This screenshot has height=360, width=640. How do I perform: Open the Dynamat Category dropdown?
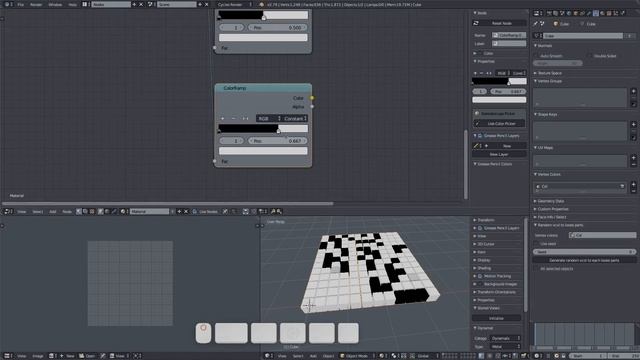[x=505, y=338]
